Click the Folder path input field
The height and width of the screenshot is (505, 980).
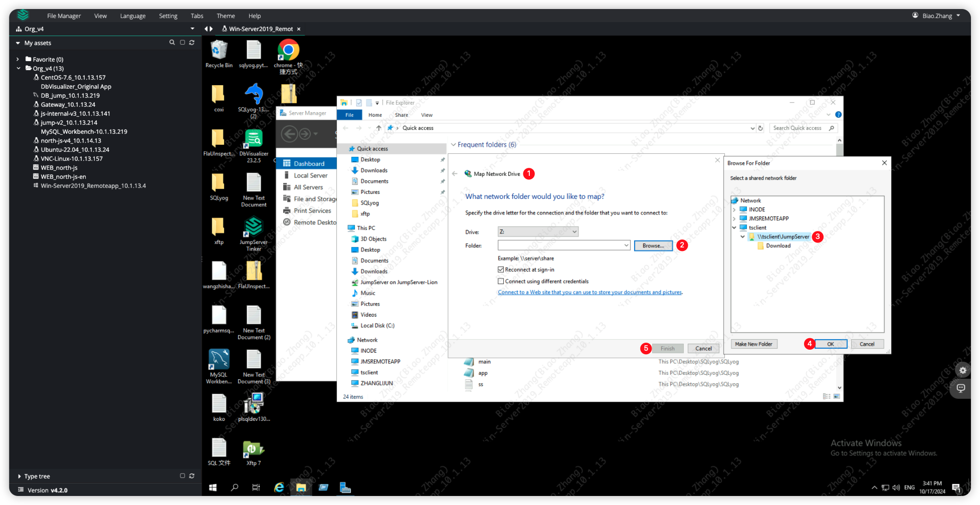coord(560,245)
